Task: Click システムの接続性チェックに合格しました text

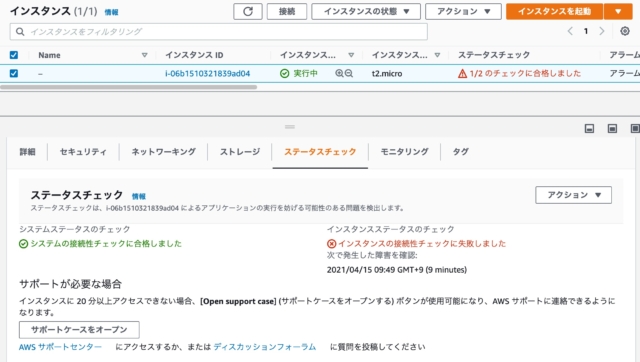Action: pos(106,244)
